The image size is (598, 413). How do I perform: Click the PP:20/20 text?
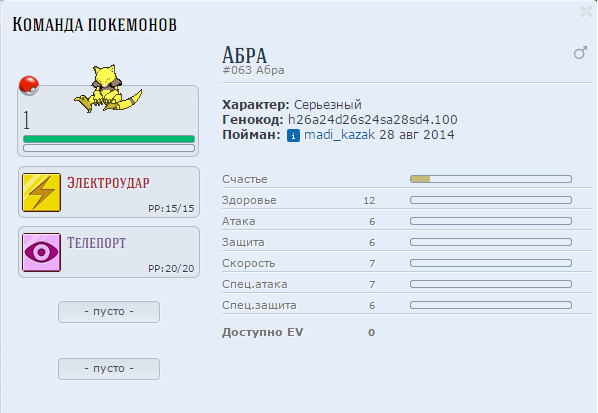click(171, 268)
